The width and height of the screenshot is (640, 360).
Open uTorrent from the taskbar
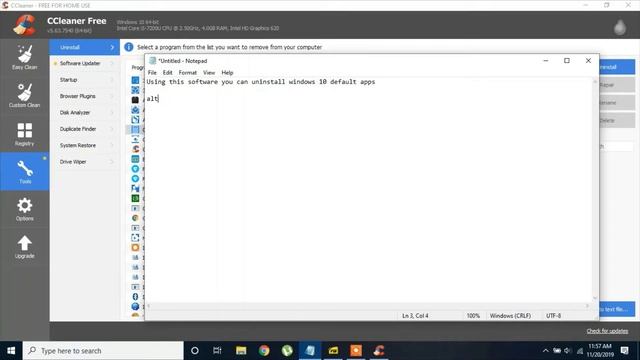click(x=287, y=351)
